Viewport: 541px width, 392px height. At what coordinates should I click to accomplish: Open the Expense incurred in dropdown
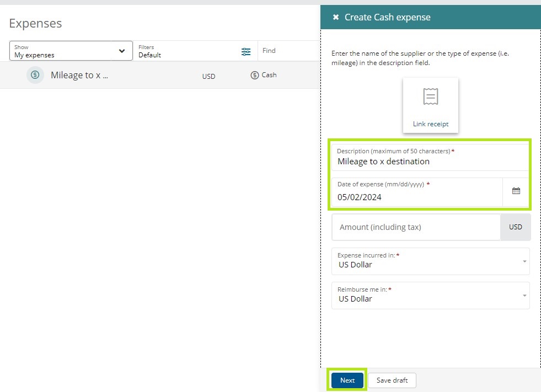[430, 261]
